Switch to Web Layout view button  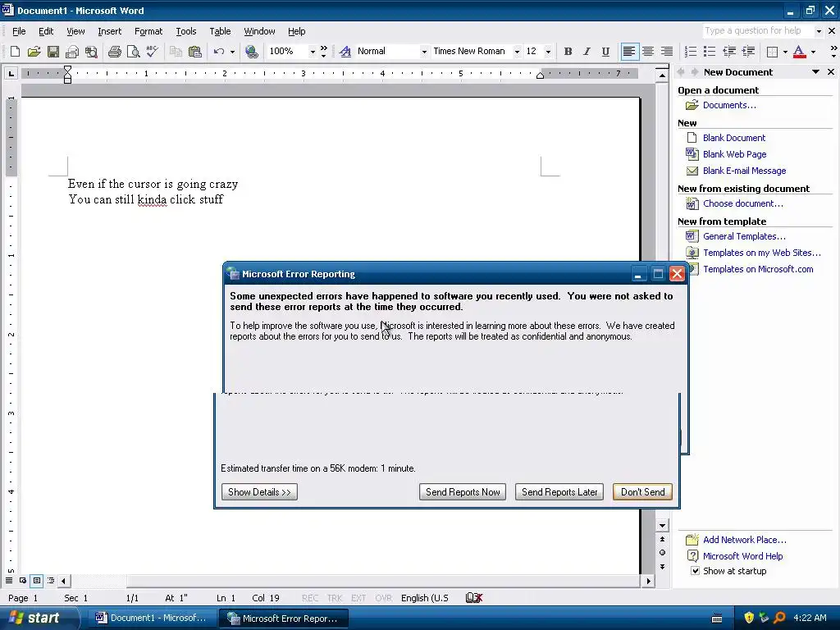coord(23,580)
